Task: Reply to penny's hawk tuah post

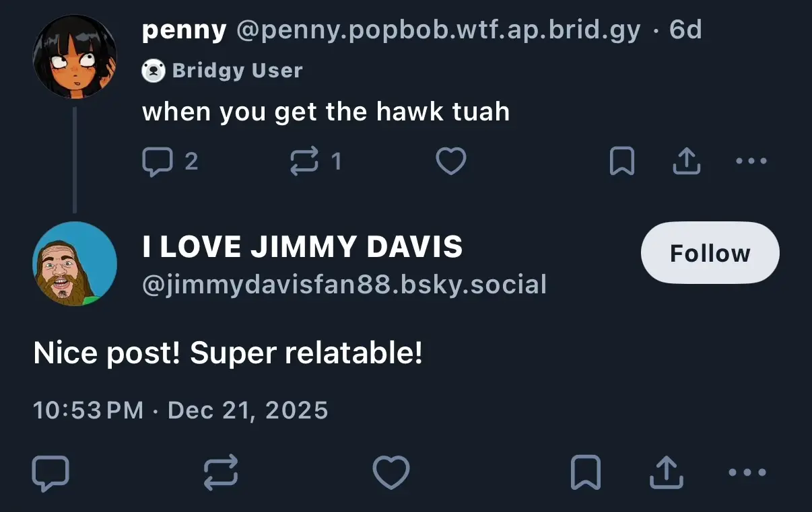Action: click(157, 161)
